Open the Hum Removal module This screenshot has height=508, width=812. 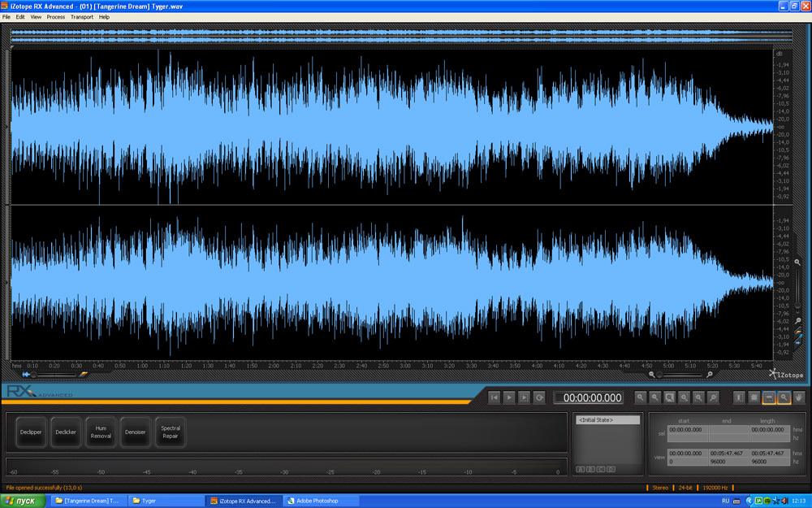click(101, 432)
